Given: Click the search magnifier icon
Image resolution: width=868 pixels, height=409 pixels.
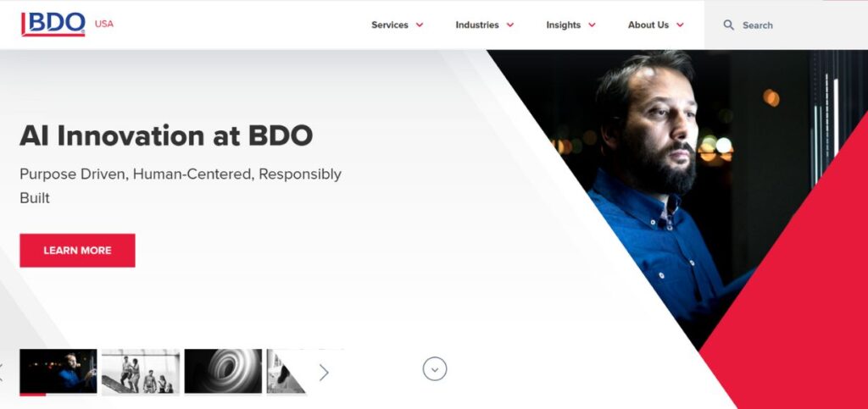Looking at the screenshot, I should 728,25.
